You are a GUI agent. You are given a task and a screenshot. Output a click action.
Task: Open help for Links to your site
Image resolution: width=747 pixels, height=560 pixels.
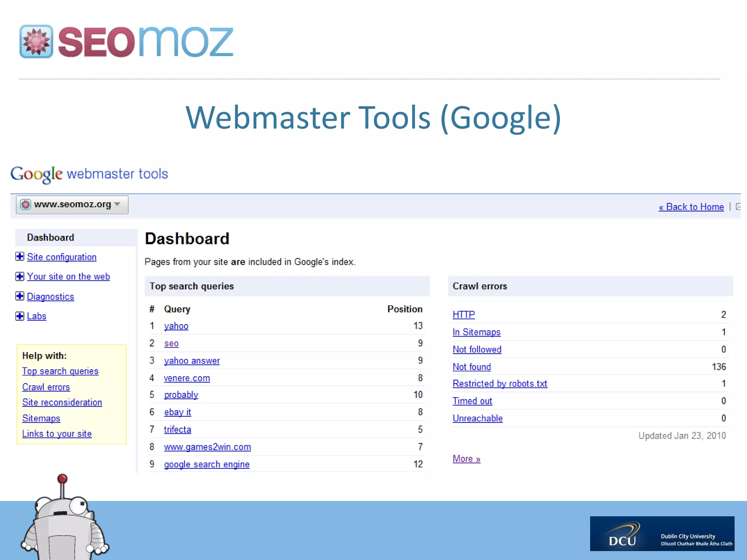[x=57, y=434]
